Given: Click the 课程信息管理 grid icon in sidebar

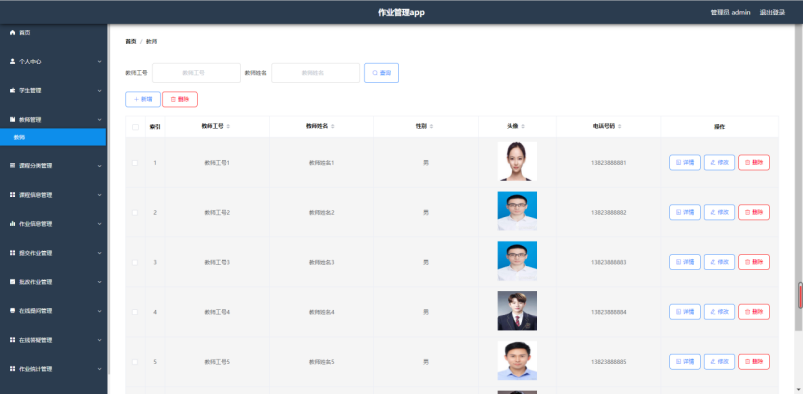Looking at the screenshot, I should point(13,195).
